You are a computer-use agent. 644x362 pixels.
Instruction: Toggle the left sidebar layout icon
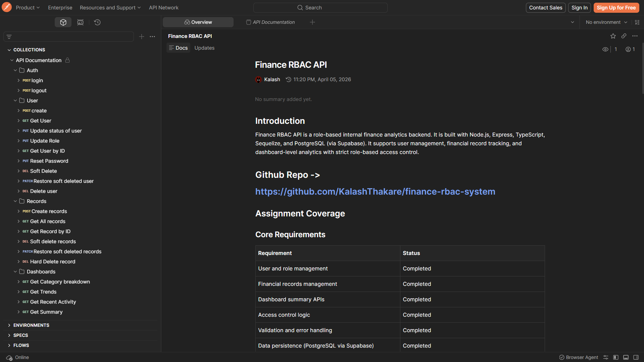click(x=616, y=357)
